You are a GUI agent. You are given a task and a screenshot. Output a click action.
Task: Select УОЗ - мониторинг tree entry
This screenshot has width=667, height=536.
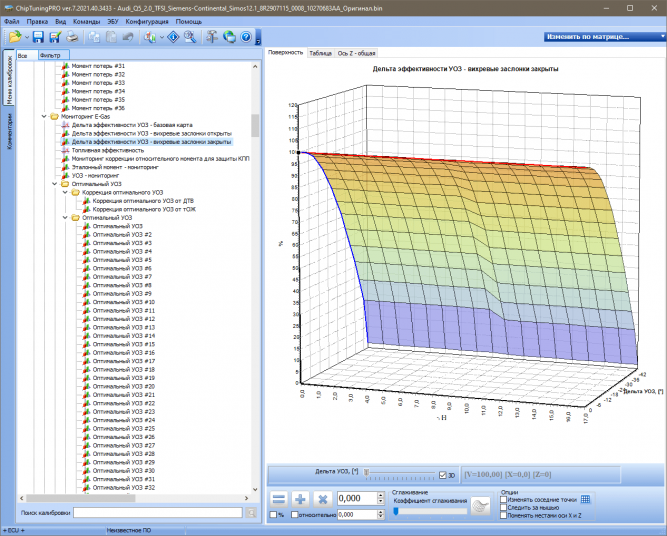pyautogui.click(x=95, y=176)
